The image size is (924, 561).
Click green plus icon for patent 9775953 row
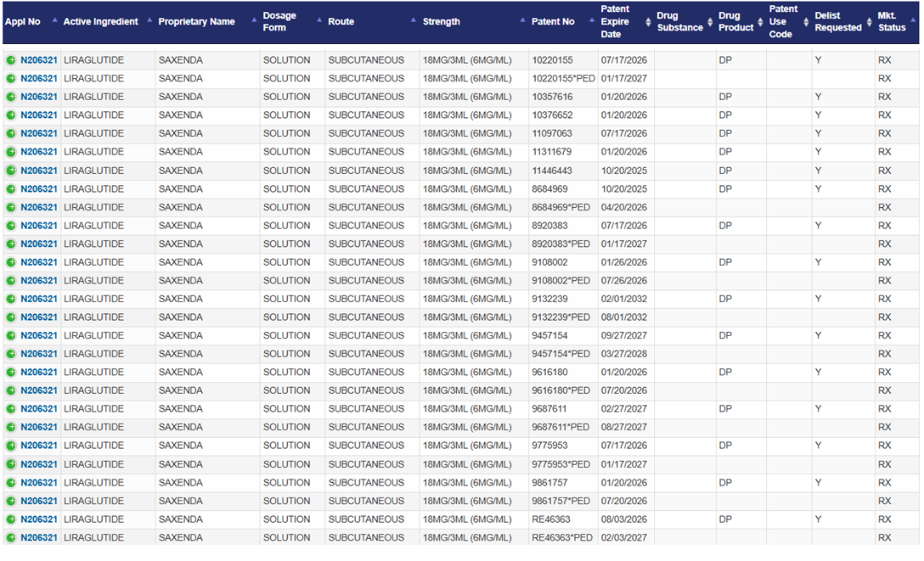(11, 446)
